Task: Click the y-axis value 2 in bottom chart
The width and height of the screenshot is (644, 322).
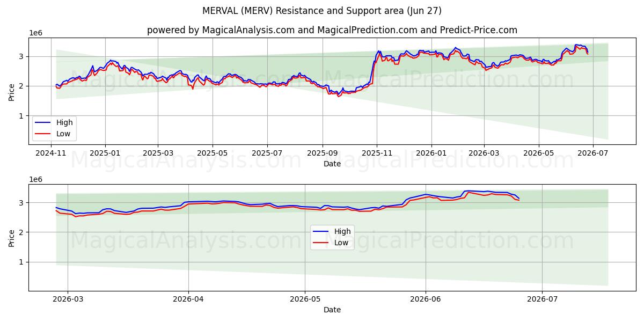Action: (22, 232)
